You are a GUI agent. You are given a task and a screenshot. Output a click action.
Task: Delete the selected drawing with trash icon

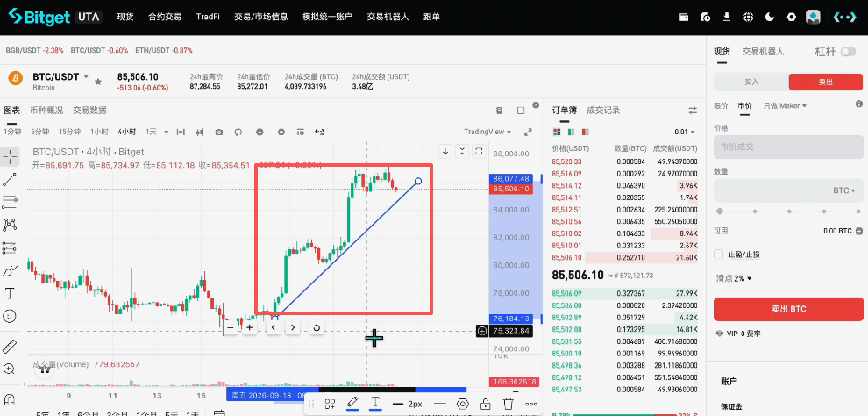[509, 404]
